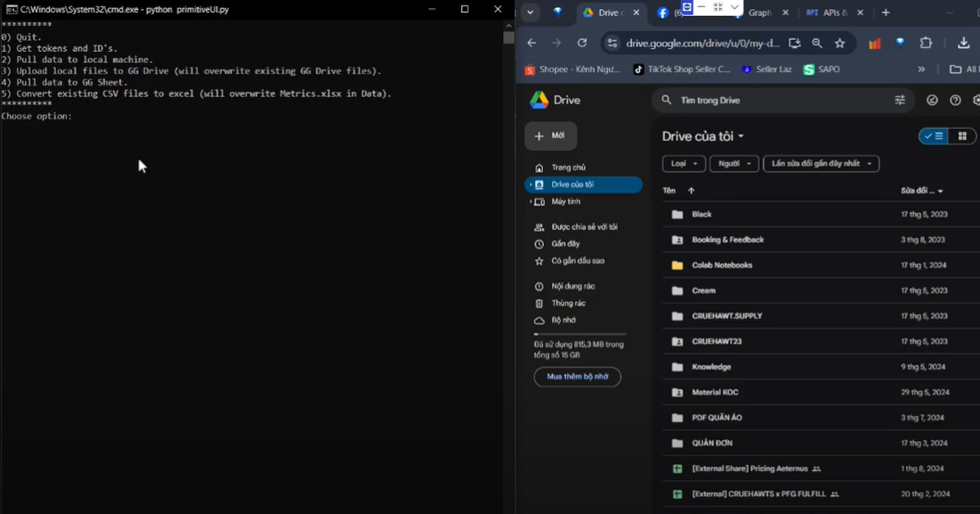This screenshot has width=980, height=514.
Task: Click Sheets icon of Pricing Aeternus file
Action: pos(676,469)
